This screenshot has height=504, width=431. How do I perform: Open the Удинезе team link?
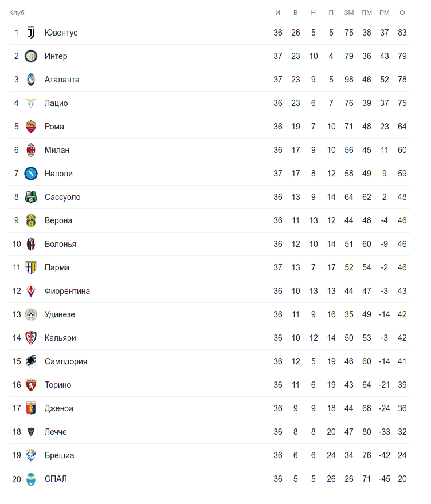[x=60, y=314]
